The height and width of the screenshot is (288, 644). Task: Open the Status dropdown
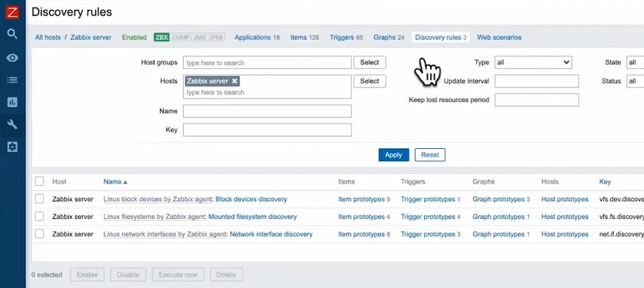635,81
